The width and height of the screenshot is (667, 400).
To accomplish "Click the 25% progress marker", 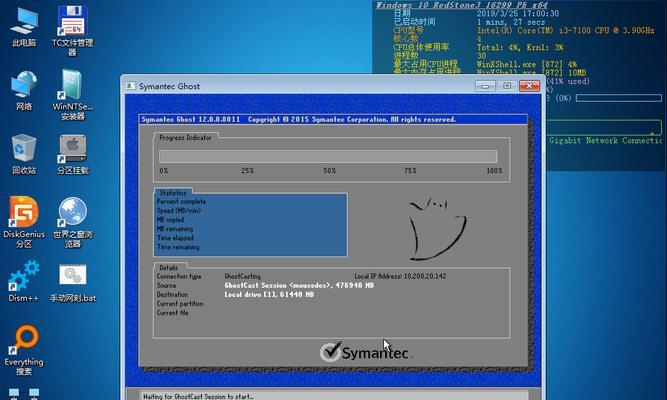I will pos(248,171).
